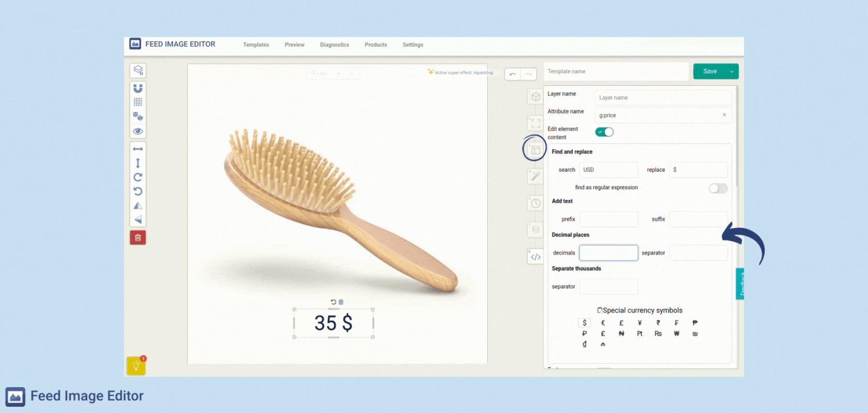Image resolution: width=868 pixels, height=413 pixels.
Task: Toggle the grid overlay icon
Action: (137, 102)
